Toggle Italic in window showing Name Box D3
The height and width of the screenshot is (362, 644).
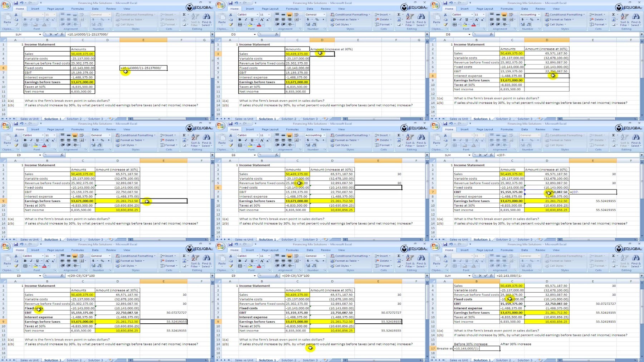[246, 20]
